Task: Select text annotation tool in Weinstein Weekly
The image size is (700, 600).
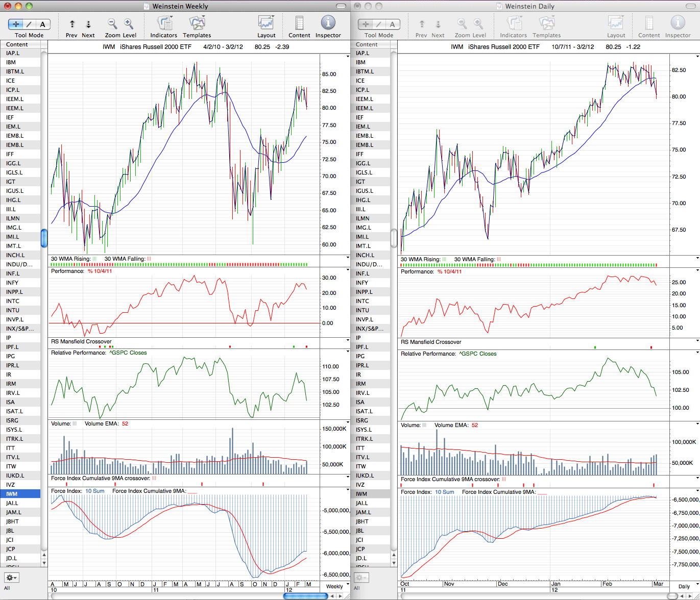Action: tap(43, 24)
